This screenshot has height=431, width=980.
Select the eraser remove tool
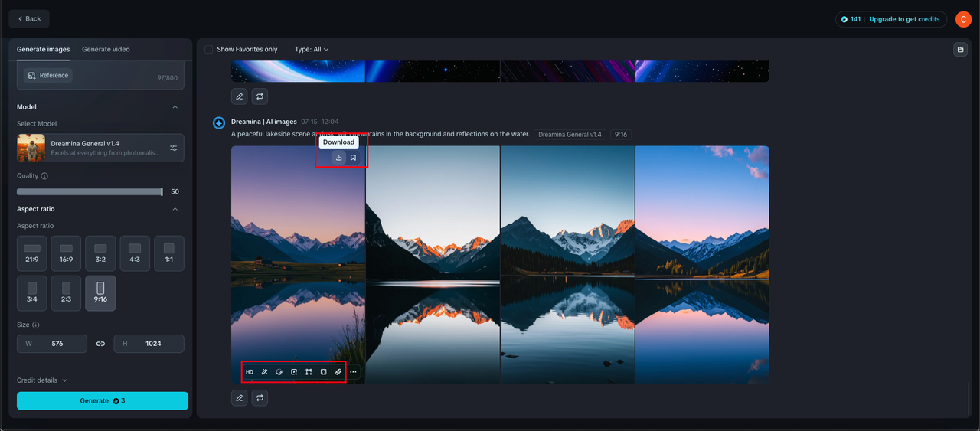[338, 372]
